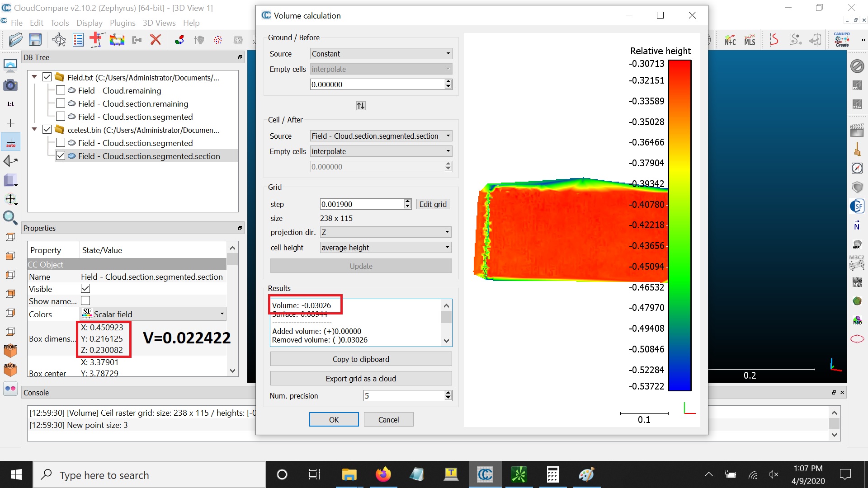This screenshot has height=488, width=868.
Task: Click the CANUPO Create plugin icon
Action: [x=842, y=40]
